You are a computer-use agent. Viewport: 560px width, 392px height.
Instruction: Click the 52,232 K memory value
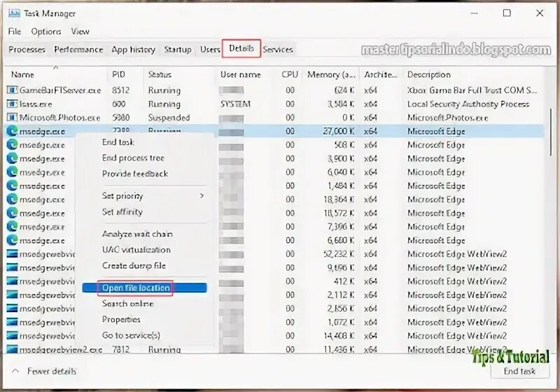click(339, 254)
